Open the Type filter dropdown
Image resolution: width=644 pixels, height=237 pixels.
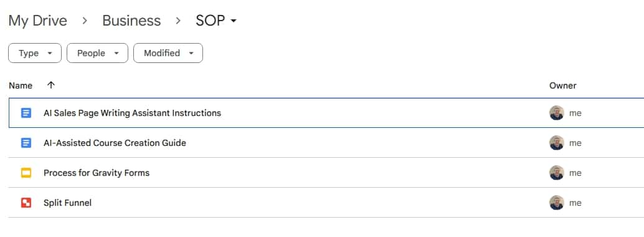(x=35, y=53)
